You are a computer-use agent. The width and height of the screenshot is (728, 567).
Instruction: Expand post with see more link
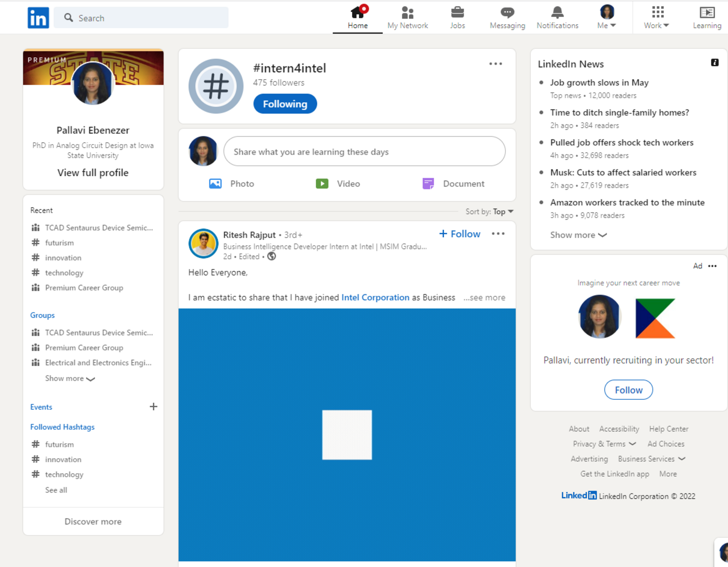pos(484,298)
